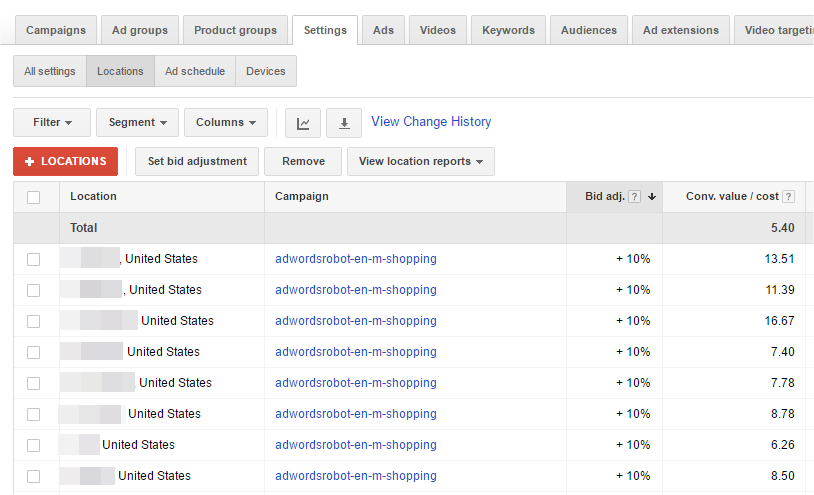Switch to the Product groups tab
The width and height of the screenshot is (814, 495).
tap(236, 30)
